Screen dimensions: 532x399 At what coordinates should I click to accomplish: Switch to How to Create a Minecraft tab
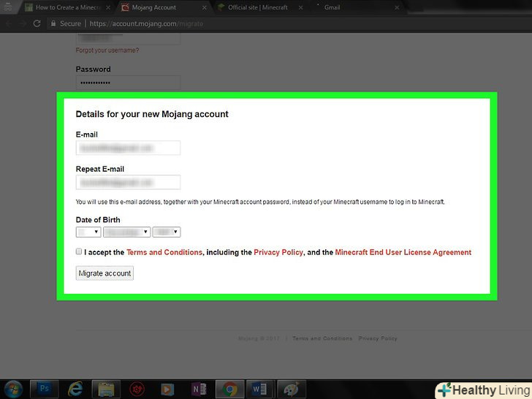(x=68, y=7)
